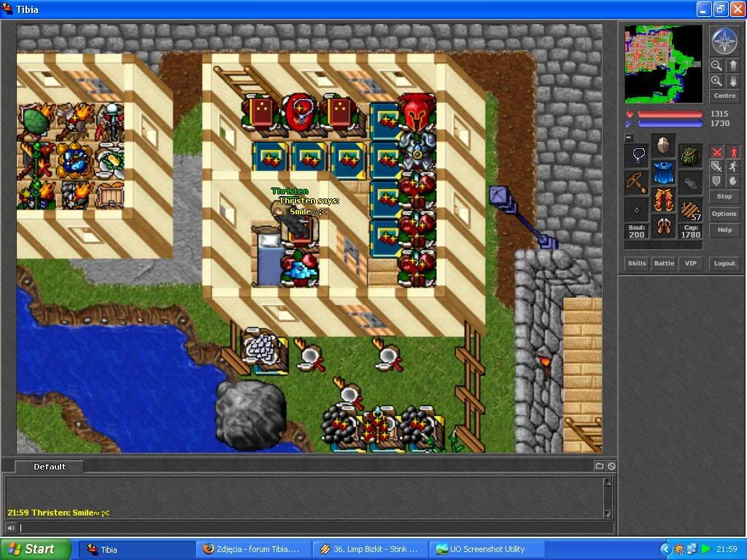This screenshot has width=747, height=560.
Task: Click the red health bar
Action: 670,114
